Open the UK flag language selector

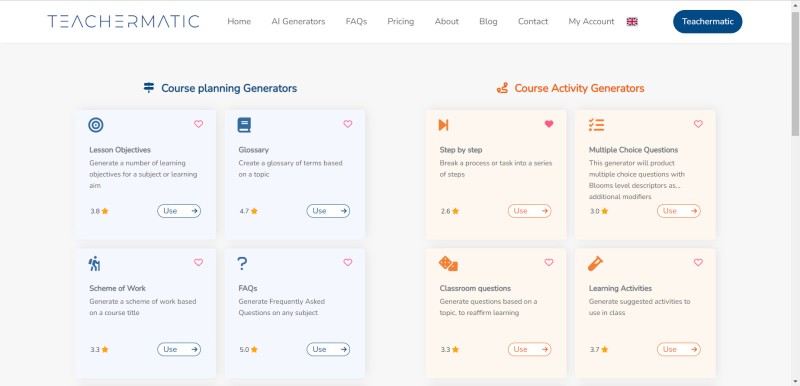click(632, 21)
